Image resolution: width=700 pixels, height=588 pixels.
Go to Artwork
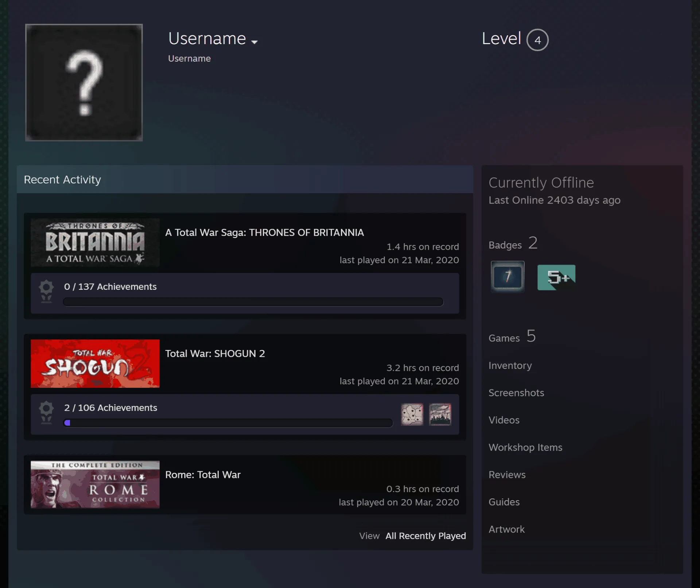pyautogui.click(x=506, y=529)
